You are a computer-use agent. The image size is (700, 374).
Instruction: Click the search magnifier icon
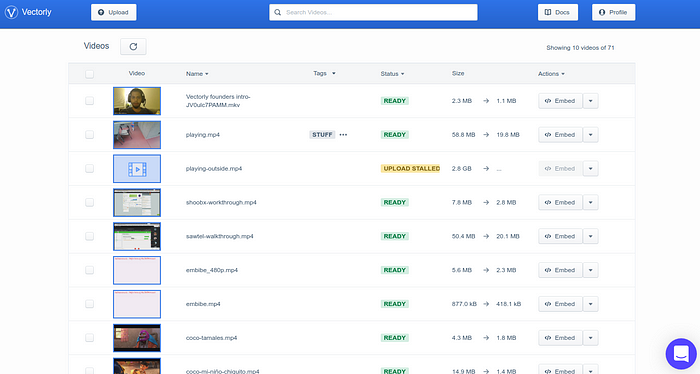277,12
